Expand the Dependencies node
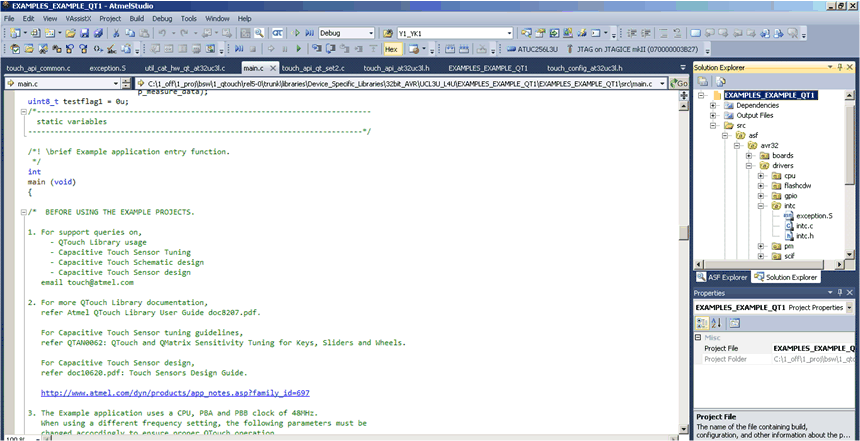The height and width of the screenshot is (441, 860). (713, 105)
